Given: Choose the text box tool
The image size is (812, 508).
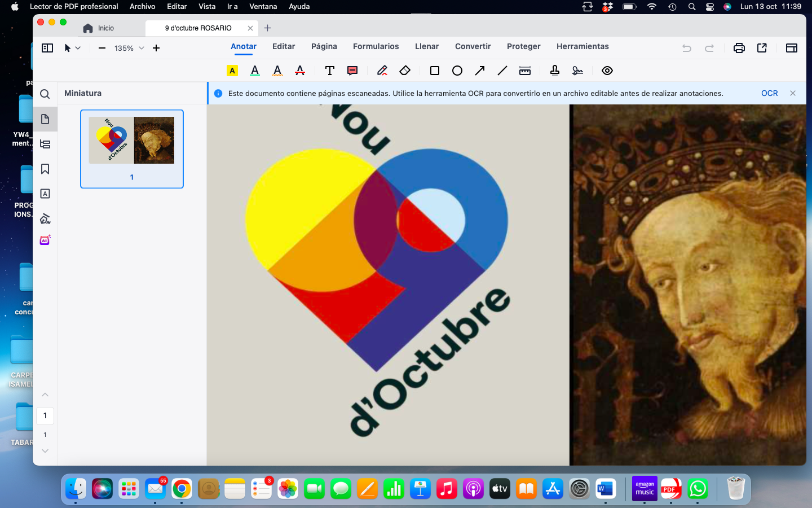Looking at the screenshot, I should 330,71.
